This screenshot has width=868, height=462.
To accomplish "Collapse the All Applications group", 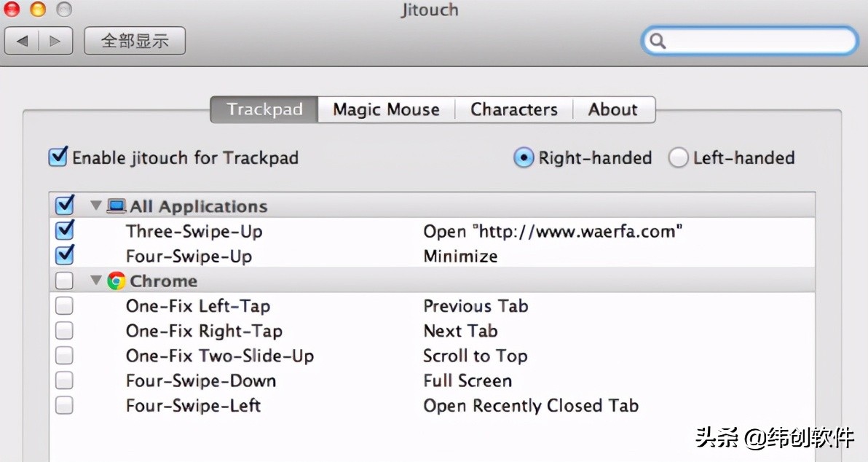I will (x=96, y=206).
